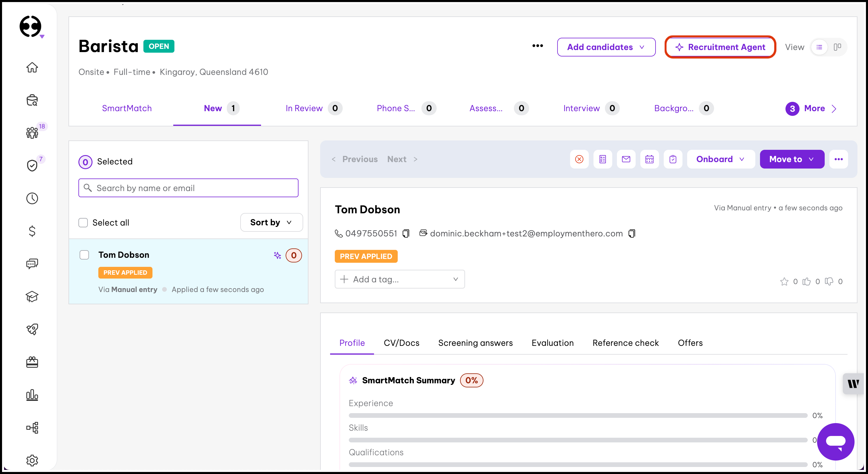Image resolution: width=868 pixels, height=474 pixels.
Task: Click the calendar schedule interview icon
Action: click(649, 159)
